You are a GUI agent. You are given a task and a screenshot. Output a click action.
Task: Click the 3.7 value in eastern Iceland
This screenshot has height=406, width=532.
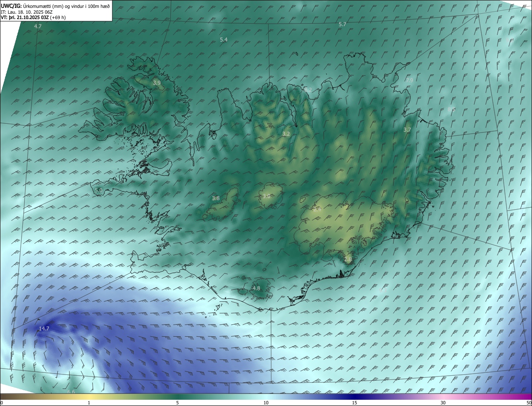tap(407, 130)
